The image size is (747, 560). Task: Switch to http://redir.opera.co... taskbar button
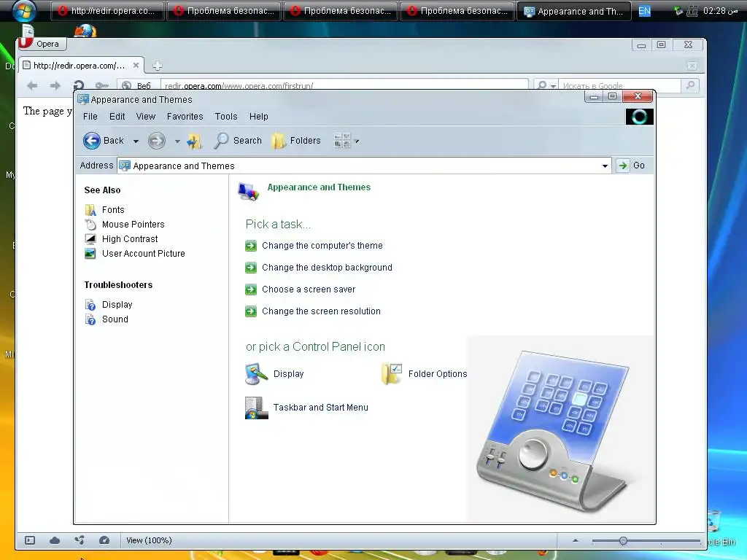coord(107,11)
